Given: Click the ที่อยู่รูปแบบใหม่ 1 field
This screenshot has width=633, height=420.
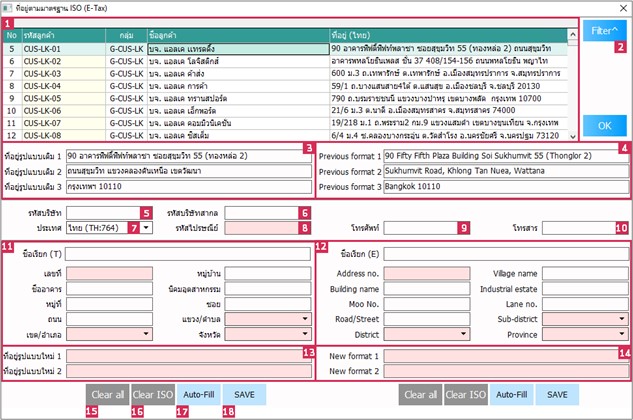Looking at the screenshot, I should coord(189,356).
